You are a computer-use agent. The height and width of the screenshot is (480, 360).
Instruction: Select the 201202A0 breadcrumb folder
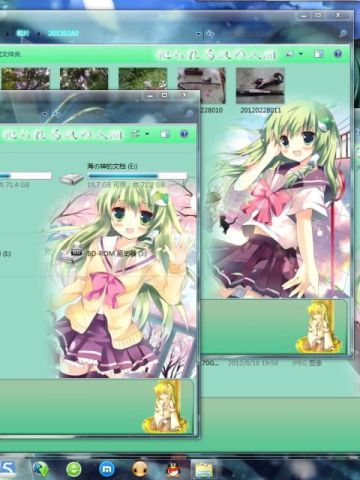[63, 33]
